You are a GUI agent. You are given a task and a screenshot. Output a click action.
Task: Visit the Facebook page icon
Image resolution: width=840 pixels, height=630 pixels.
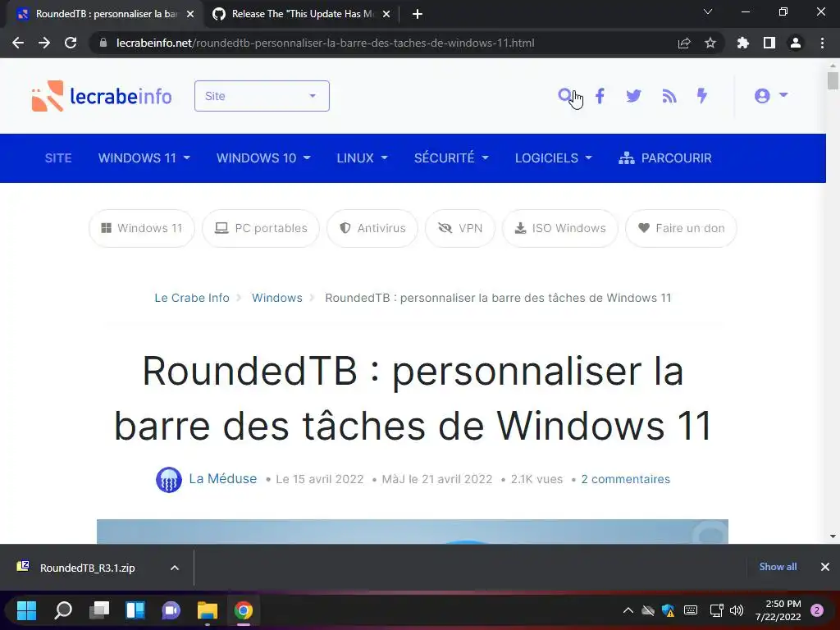[x=600, y=96]
